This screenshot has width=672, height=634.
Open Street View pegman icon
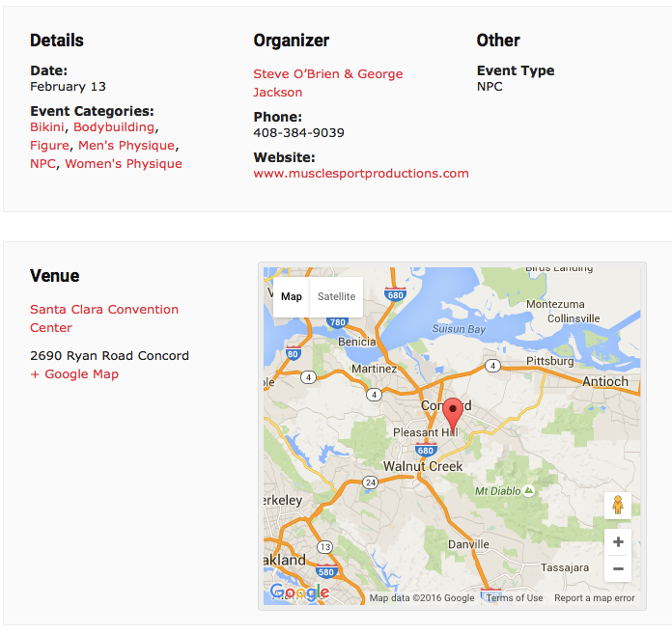tap(618, 505)
